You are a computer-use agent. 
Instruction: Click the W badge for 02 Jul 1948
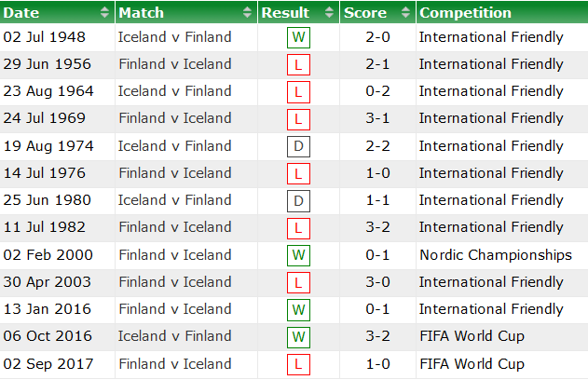[297, 38]
